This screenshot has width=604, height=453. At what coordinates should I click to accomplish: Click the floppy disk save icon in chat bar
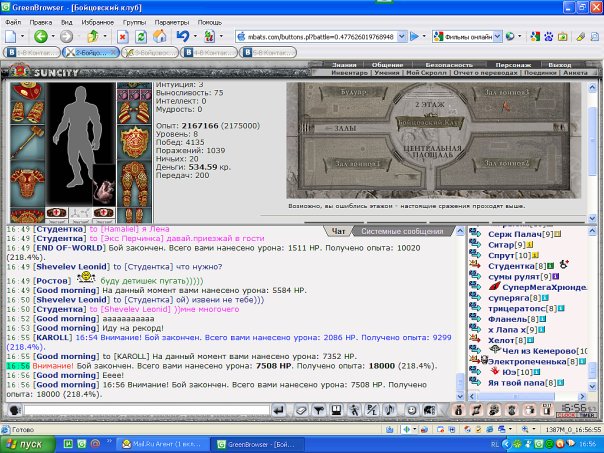(336, 411)
